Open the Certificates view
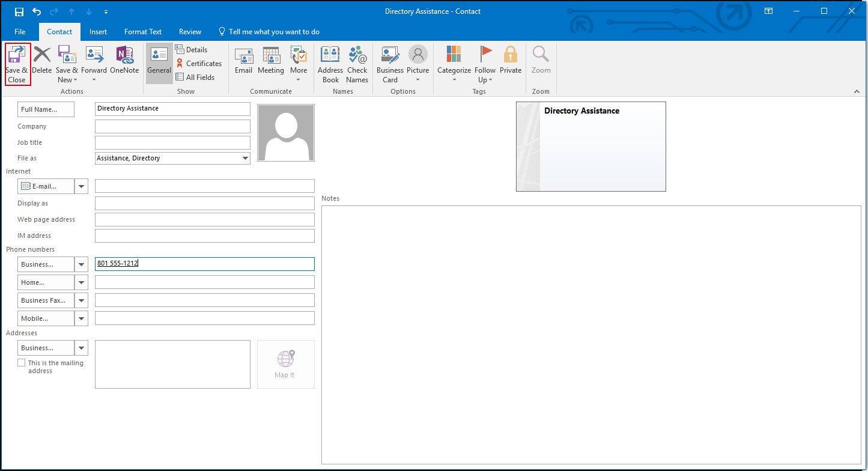 tap(199, 64)
